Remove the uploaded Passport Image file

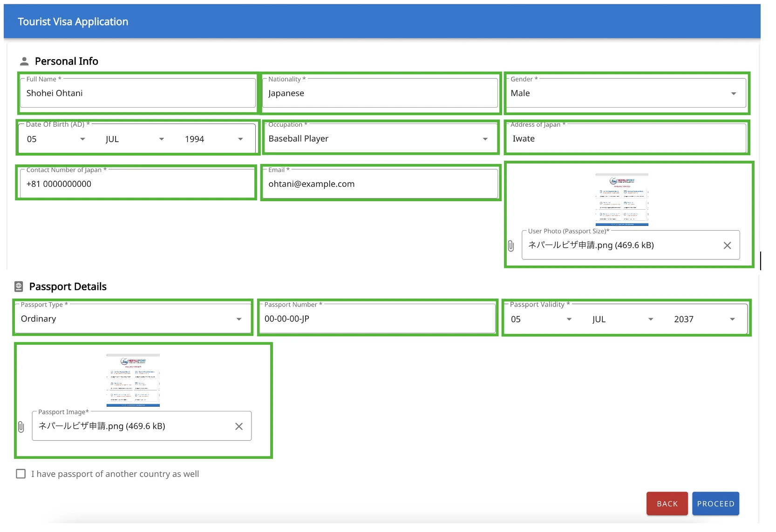click(239, 426)
